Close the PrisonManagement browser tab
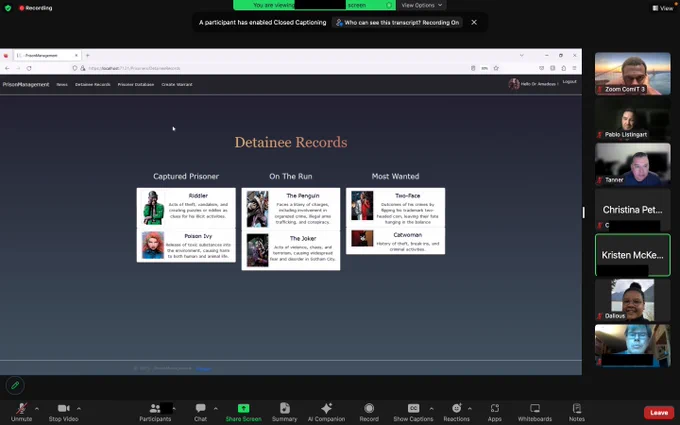Viewport: 680px width, 425px height. click(x=76, y=56)
